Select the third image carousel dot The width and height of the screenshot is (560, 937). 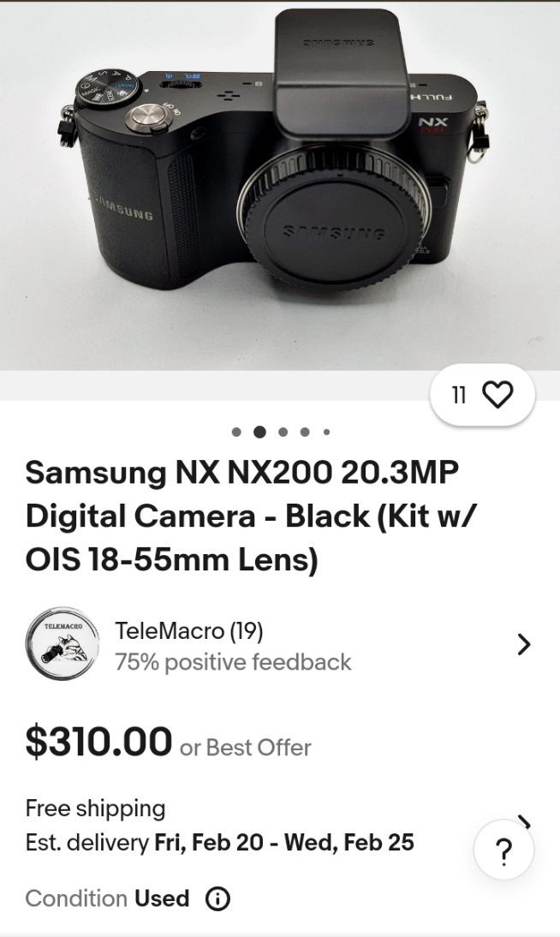click(x=283, y=432)
